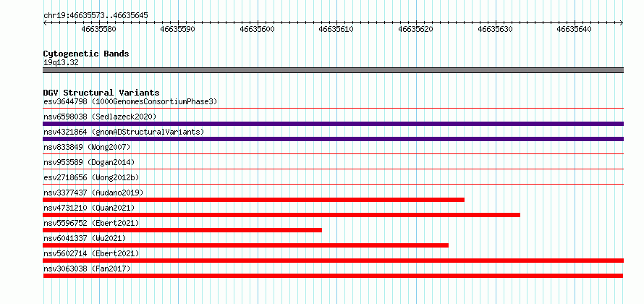Click the nsv953589 (Dogan2014) label
This screenshot has width=644, height=304.
pyautogui.click(x=89, y=162)
